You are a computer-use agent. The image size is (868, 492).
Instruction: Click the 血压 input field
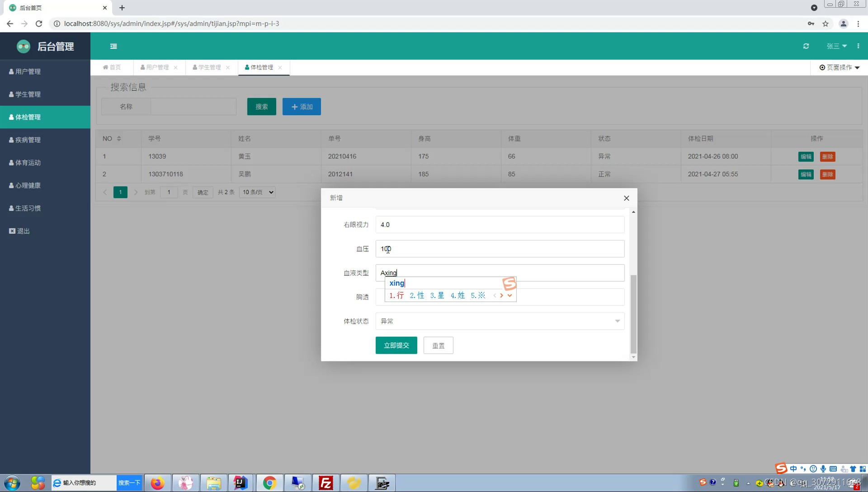pyautogui.click(x=500, y=249)
